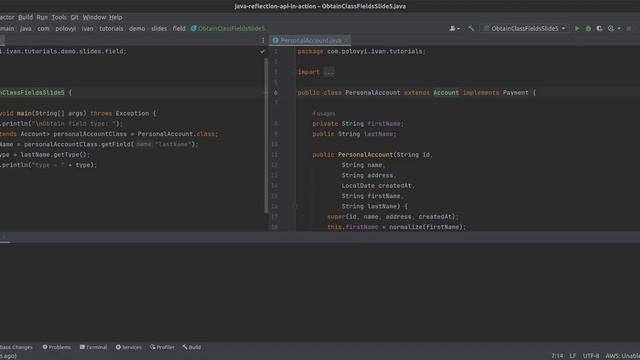This screenshot has width=640, height=360.
Task: Open the profiler run options icon
Action: [x=611, y=29]
